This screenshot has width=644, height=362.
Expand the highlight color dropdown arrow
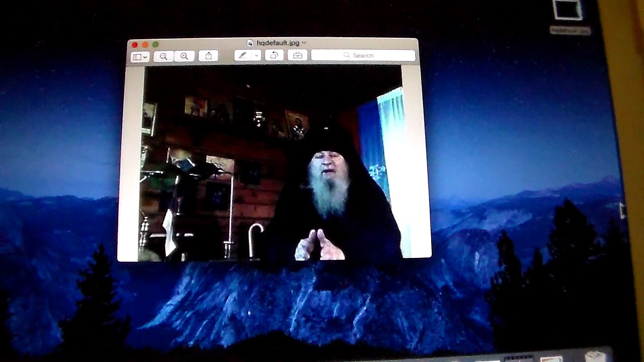coord(256,55)
